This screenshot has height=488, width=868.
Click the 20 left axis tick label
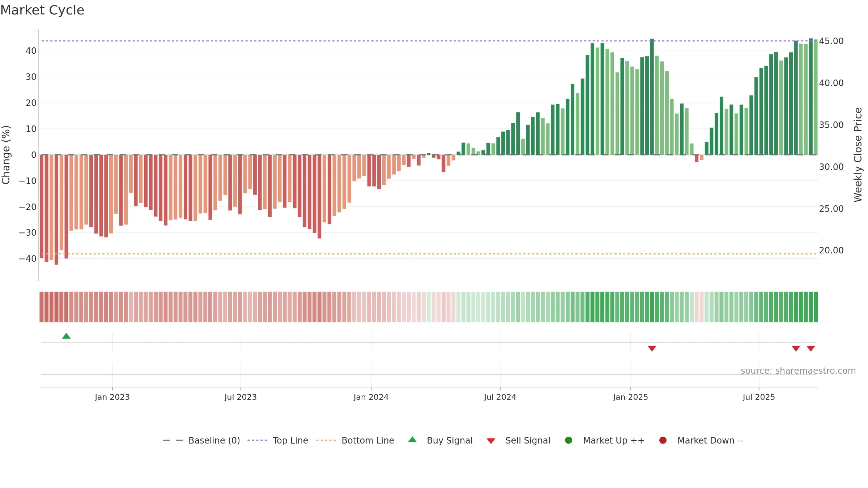point(31,103)
